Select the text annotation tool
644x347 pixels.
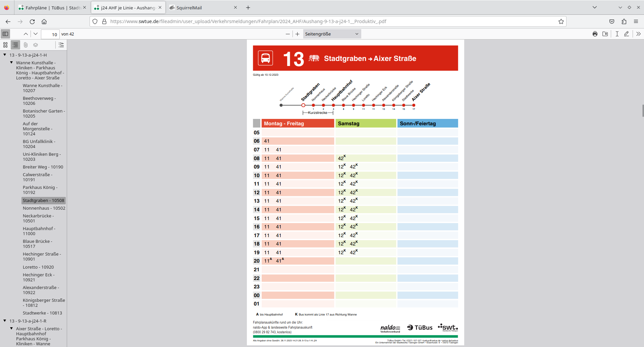(x=617, y=34)
